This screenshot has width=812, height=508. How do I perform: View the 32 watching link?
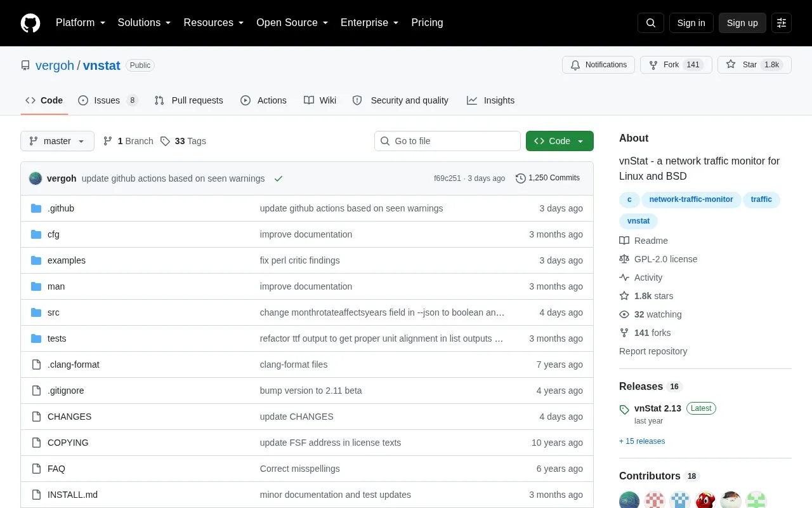click(x=650, y=314)
